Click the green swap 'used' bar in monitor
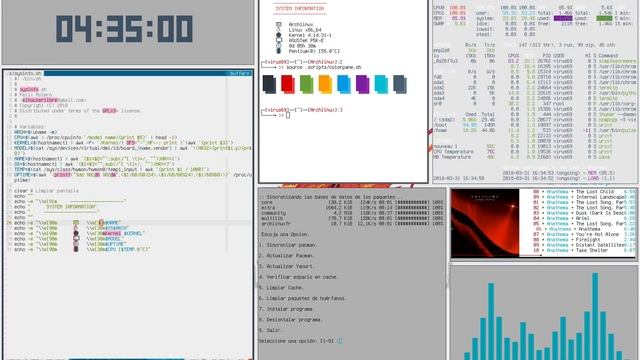 [604, 18]
